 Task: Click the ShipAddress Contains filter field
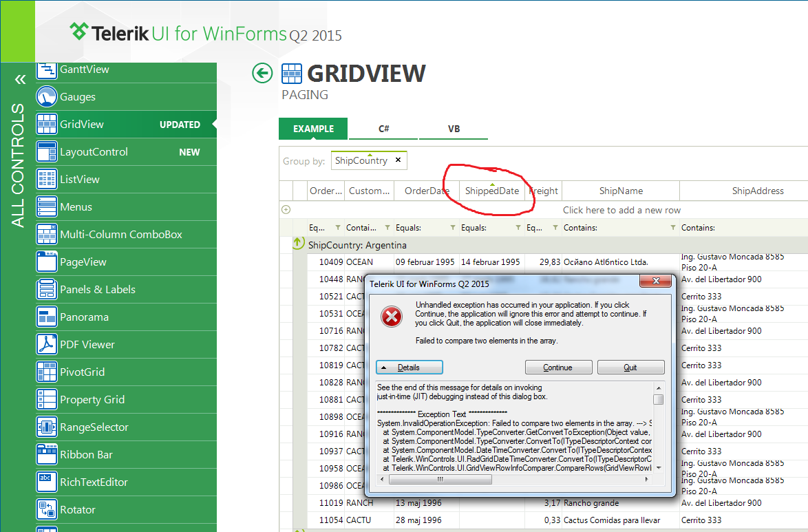click(744, 227)
